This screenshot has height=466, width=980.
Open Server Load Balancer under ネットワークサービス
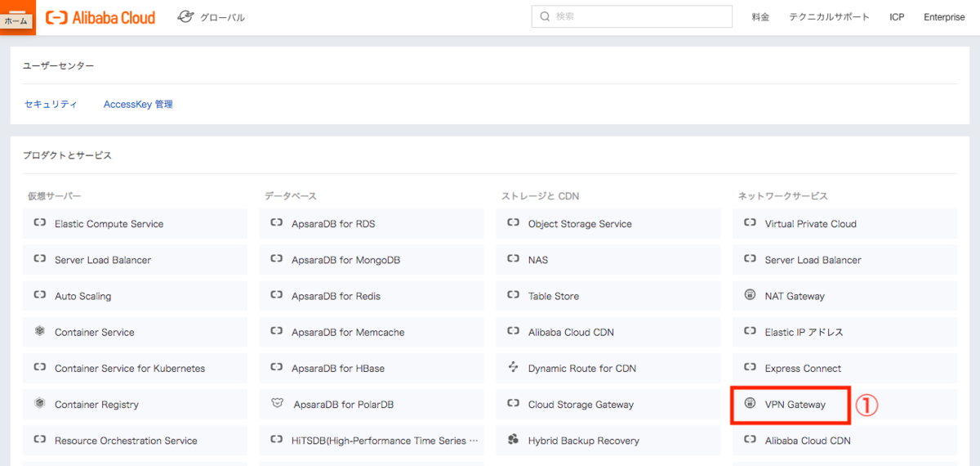click(x=844, y=260)
